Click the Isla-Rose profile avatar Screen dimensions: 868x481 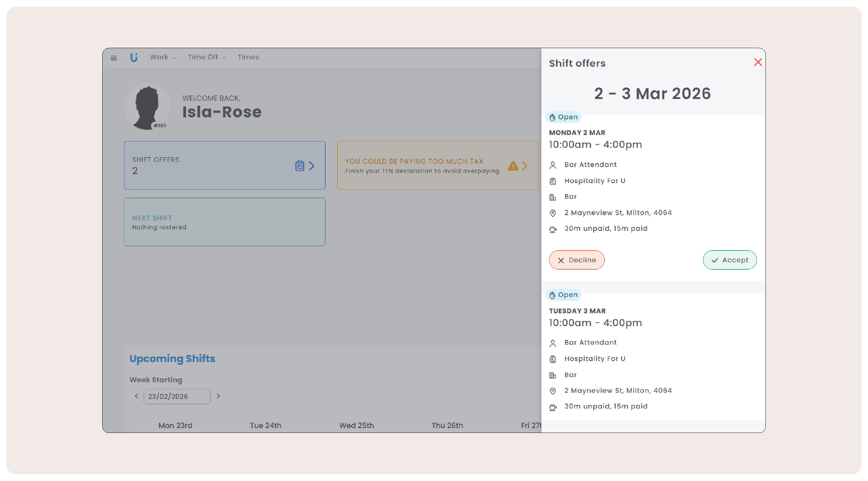[x=147, y=106]
